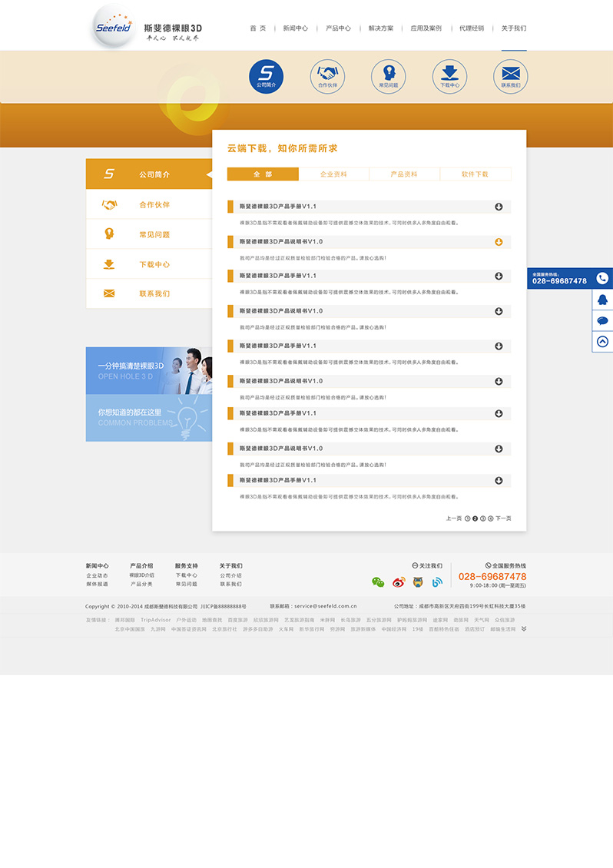Click the 常见问题 lightbulb circle icon

pos(389,76)
